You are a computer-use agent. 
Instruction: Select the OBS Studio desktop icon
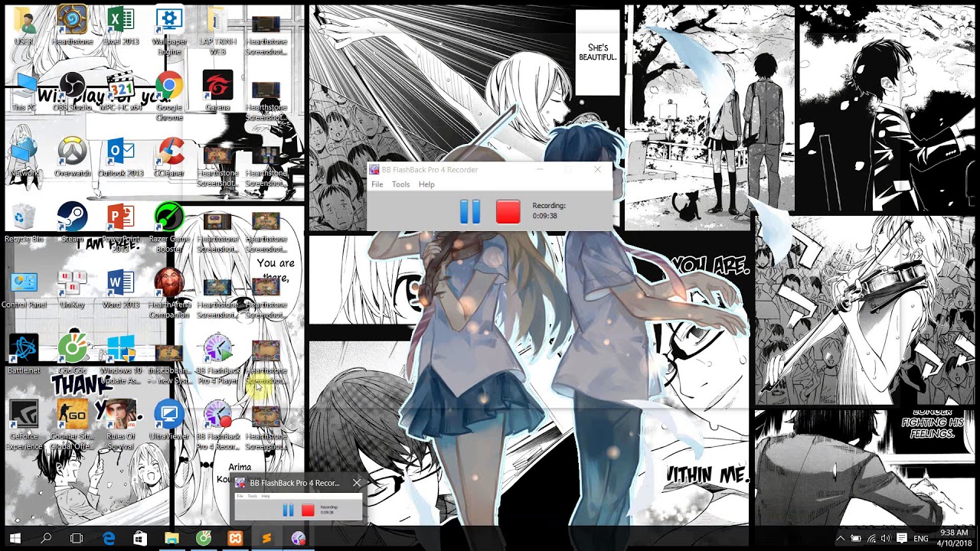tap(73, 92)
